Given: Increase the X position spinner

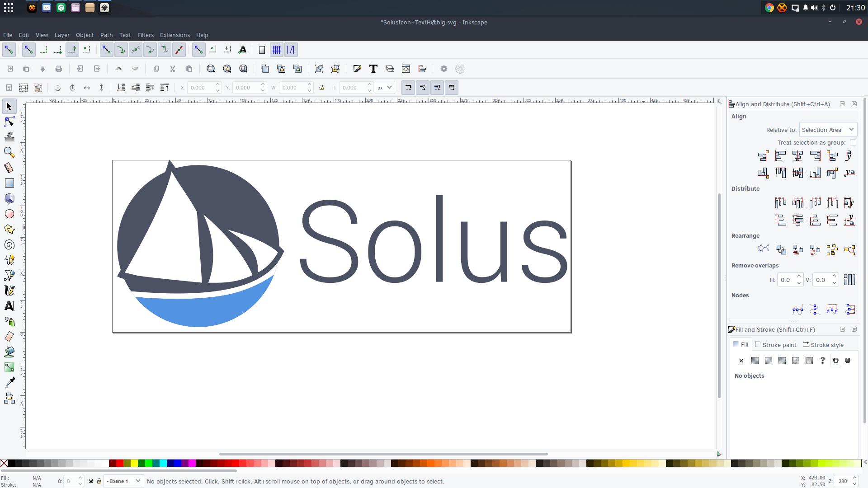Looking at the screenshot, I should pyautogui.click(x=218, y=84).
